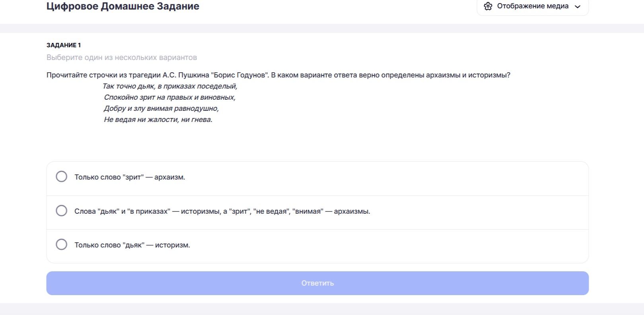
Task: Select radio option with "дьяк" и "в приказах" историзмы
Action: [x=61, y=211]
